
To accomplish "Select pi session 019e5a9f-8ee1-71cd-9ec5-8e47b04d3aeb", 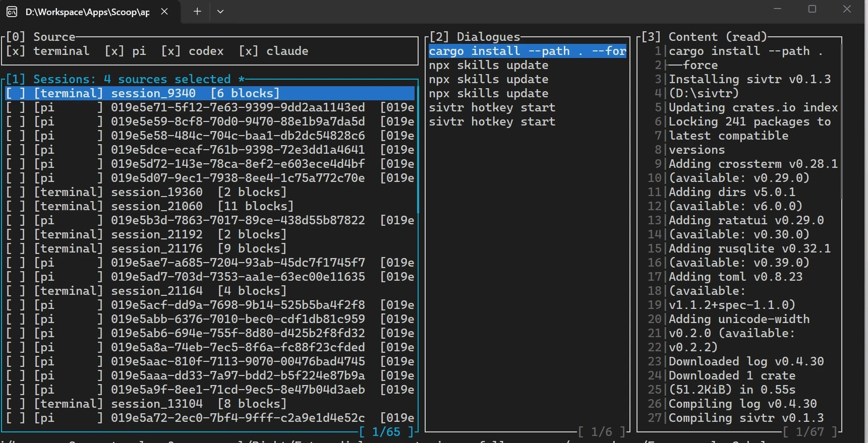I will (210, 390).
